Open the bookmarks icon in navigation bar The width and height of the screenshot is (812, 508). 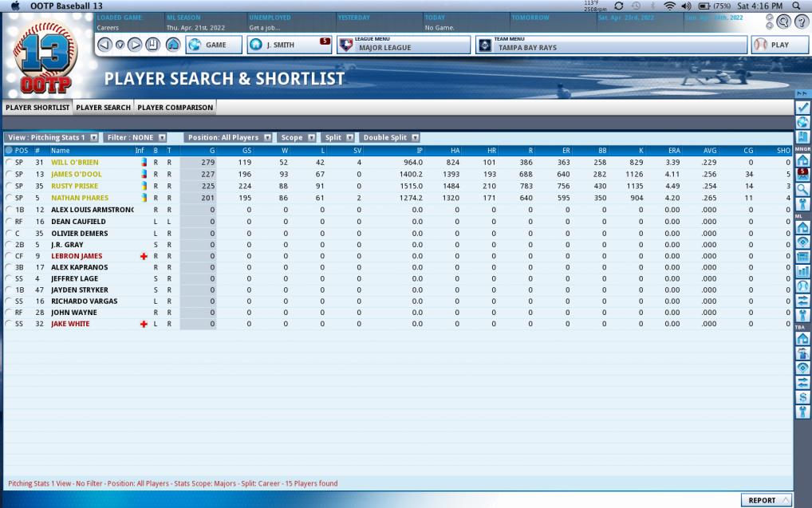(x=153, y=45)
